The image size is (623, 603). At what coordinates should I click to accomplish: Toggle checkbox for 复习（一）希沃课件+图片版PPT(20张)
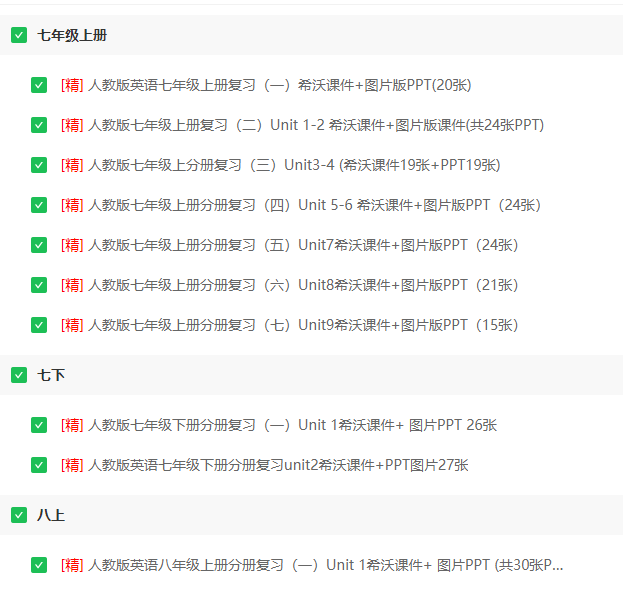39,85
